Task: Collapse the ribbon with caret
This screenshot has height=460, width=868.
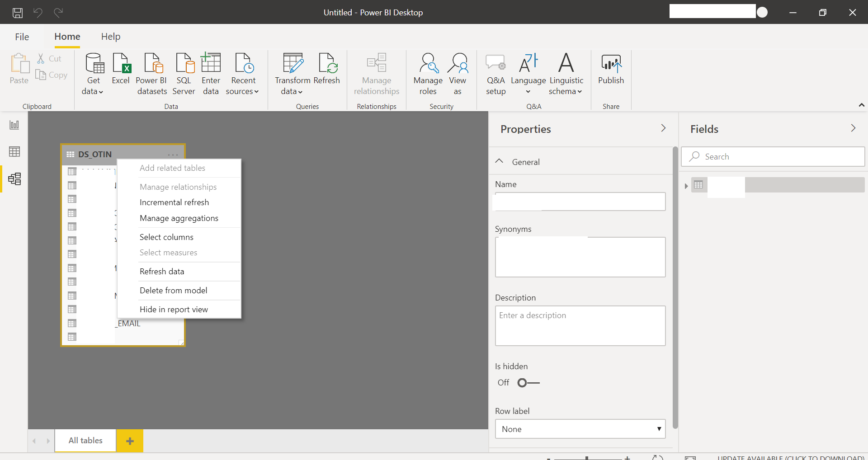Action: coord(861,105)
